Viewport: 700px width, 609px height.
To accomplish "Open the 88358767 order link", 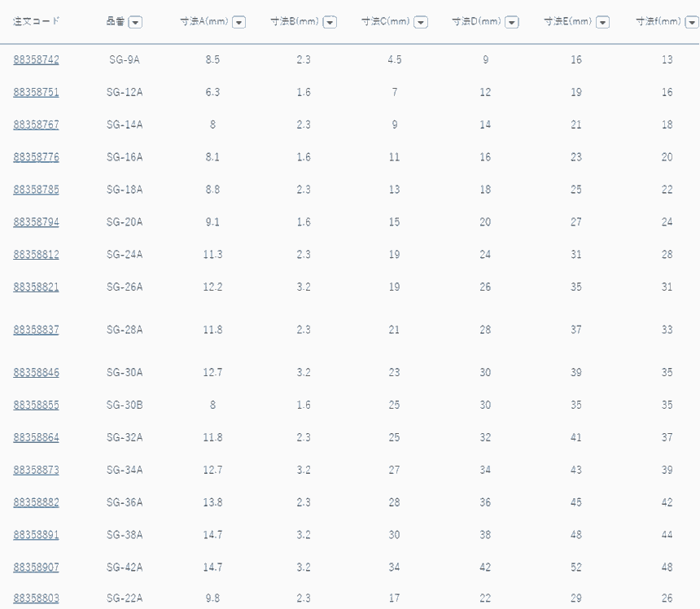I will click(36, 125).
